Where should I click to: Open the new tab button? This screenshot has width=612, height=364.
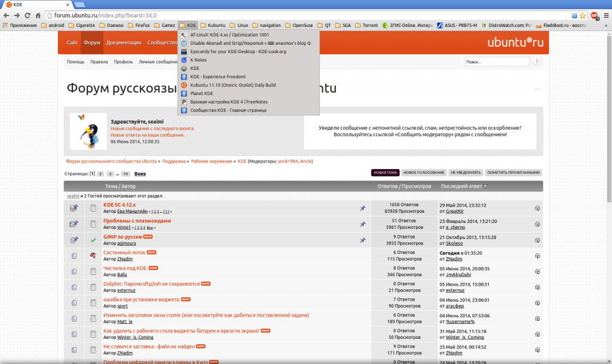point(79,5)
